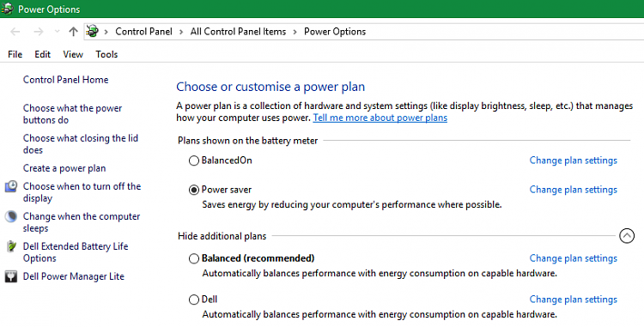The image size is (644, 327).
Task: Open the recent locations dropdown arrow
Action: (x=57, y=32)
